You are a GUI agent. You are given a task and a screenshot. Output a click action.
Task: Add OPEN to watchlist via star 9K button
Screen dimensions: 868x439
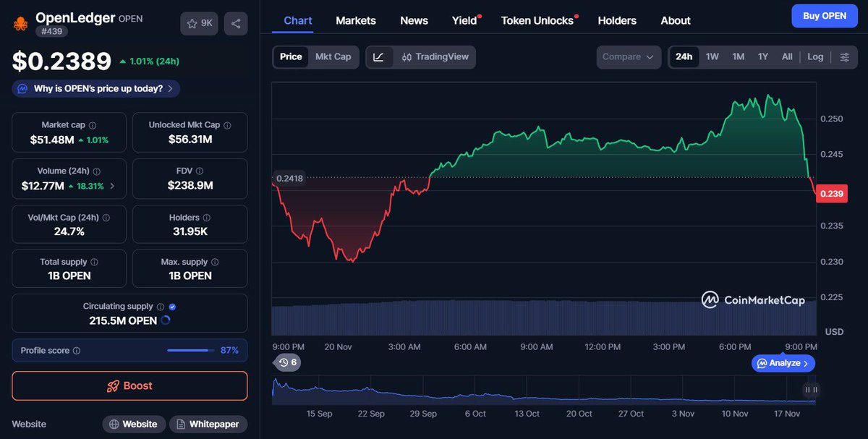[200, 23]
